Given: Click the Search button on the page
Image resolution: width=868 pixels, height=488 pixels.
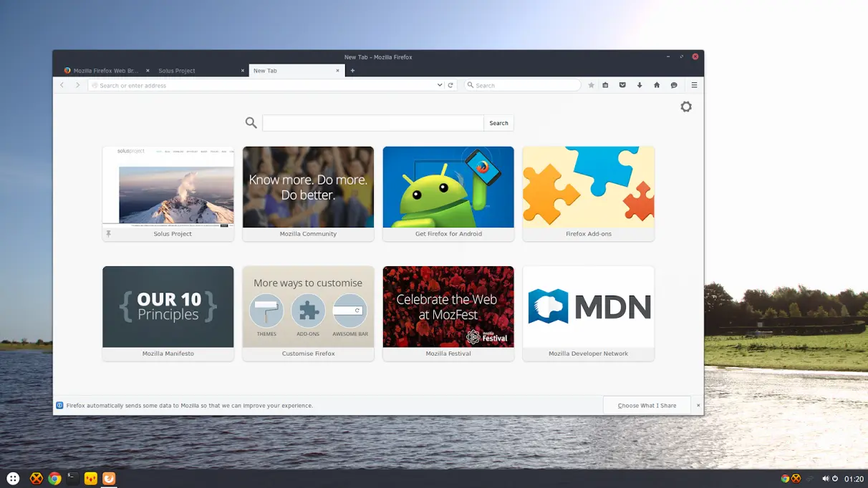Looking at the screenshot, I should 498,123.
